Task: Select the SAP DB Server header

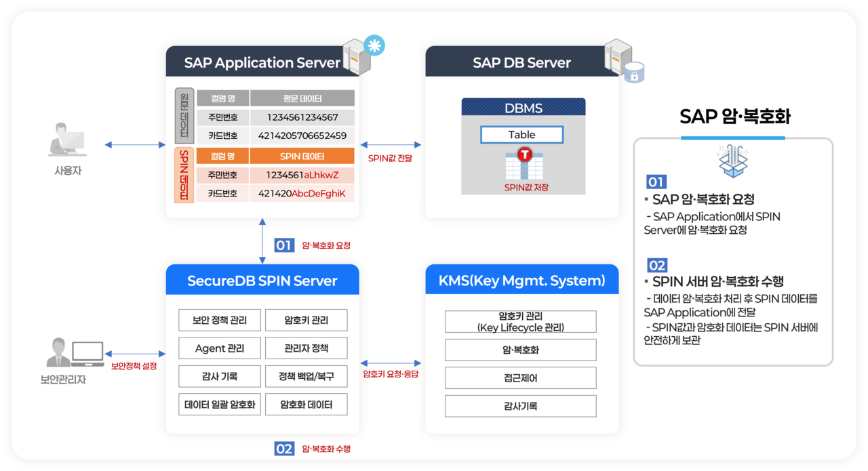Action: pyautogui.click(x=521, y=62)
